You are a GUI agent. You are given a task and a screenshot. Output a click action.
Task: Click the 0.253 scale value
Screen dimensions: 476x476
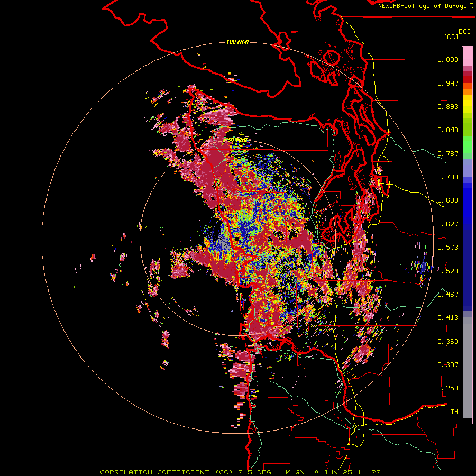coord(448,388)
